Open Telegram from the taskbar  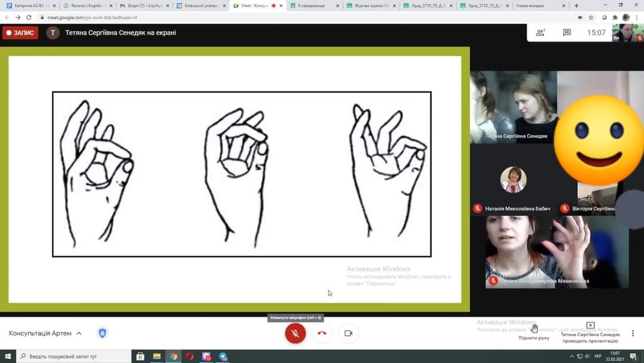coord(222,356)
